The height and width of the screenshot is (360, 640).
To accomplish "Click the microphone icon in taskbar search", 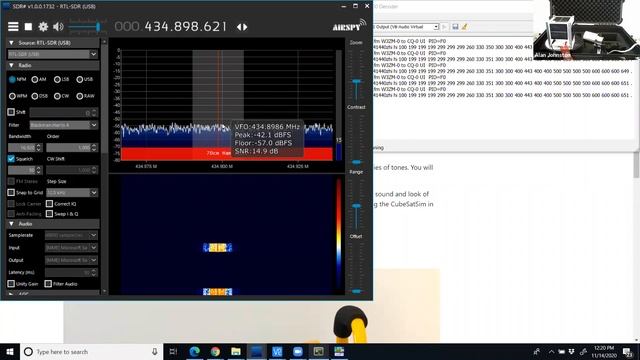I will [155, 352].
